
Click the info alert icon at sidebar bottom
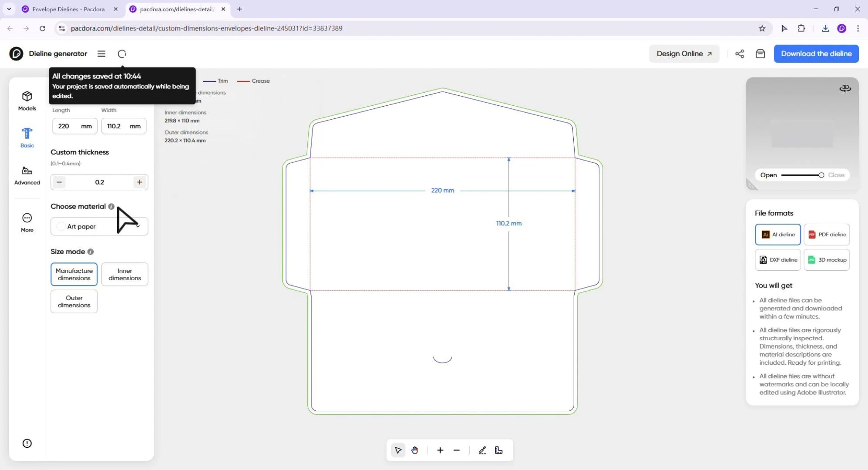[x=27, y=443]
